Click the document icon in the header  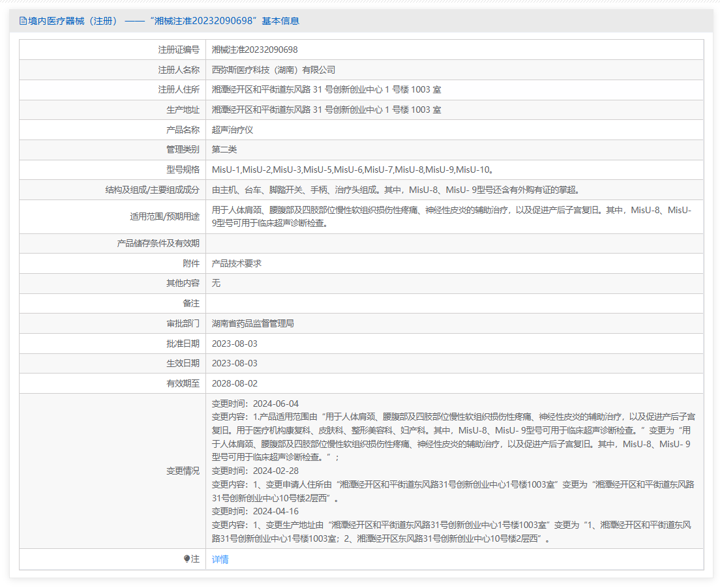coord(23,21)
